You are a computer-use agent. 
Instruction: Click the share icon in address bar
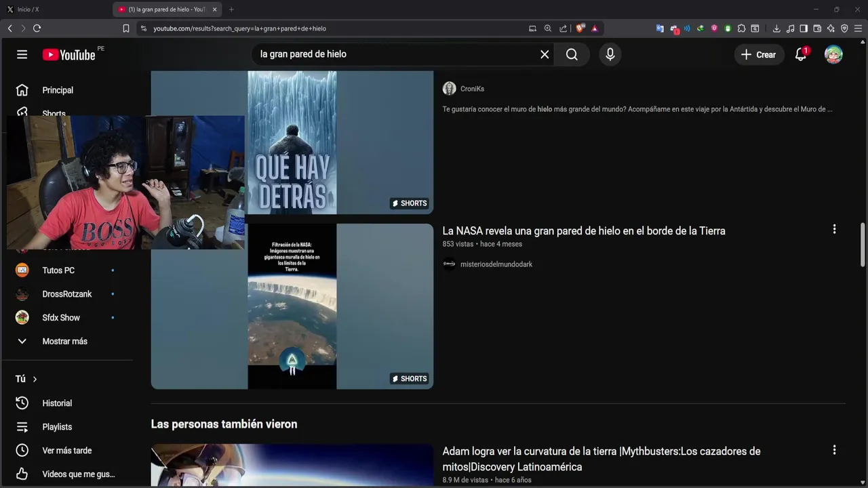pyautogui.click(x=563, y=28)
